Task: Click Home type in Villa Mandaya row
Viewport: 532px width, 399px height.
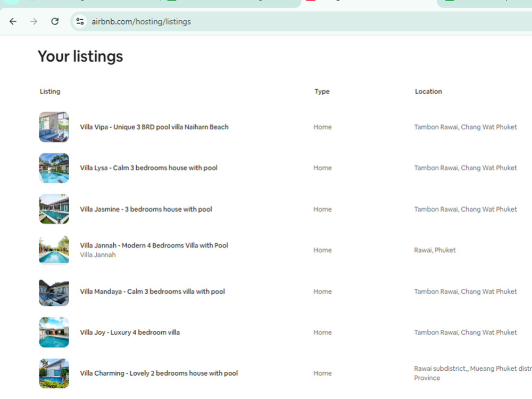Action: [323, 292]
